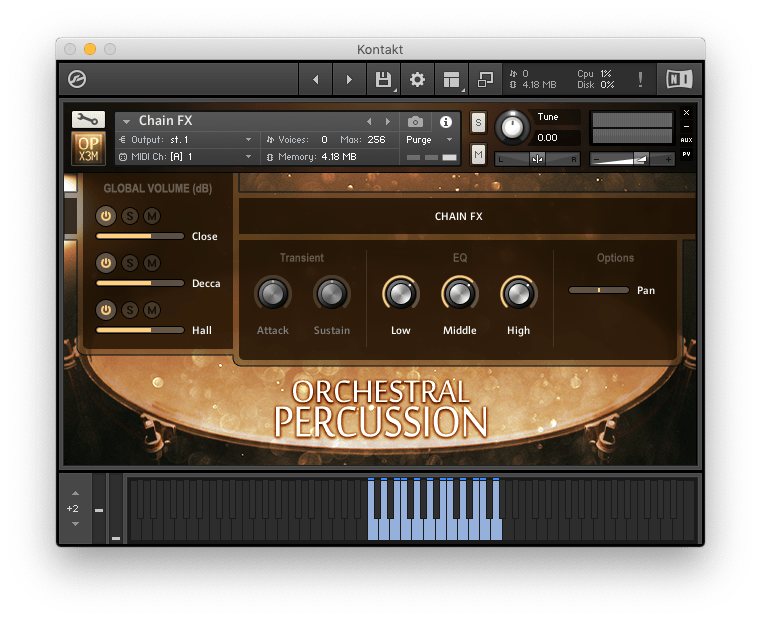
Task: Click the exclamation warning panic icon
Action: (640, 79)
